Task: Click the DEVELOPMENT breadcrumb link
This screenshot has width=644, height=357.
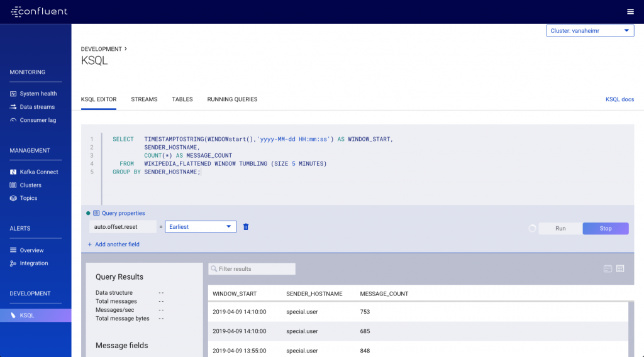Action: (x=101, y=49)
